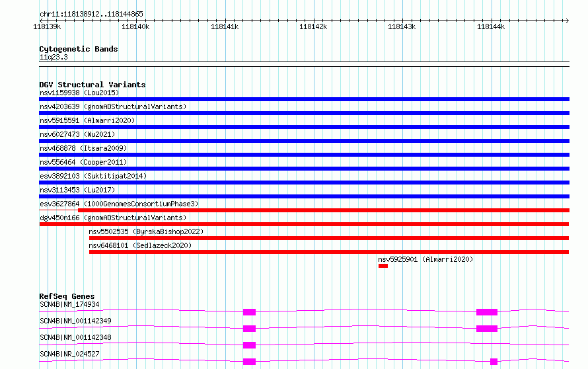588x369 pixels.
Task: Click the blue bar under nsv556464
Action: coord(304,169)
